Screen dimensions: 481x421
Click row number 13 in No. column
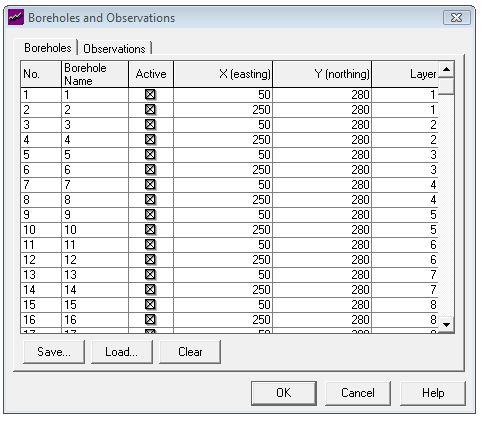[41, 275]
